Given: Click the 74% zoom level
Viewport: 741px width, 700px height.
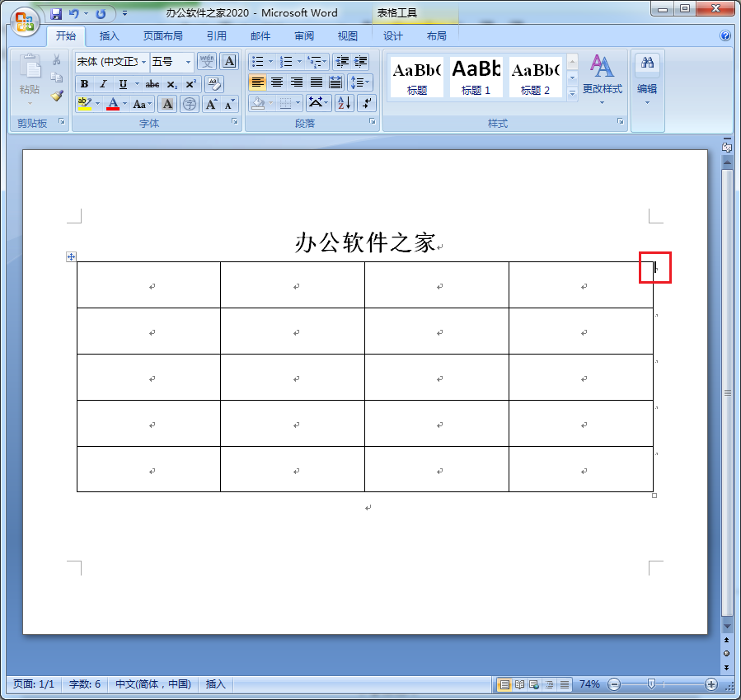Looking at the screenshot, I should [x=589, y=684].
